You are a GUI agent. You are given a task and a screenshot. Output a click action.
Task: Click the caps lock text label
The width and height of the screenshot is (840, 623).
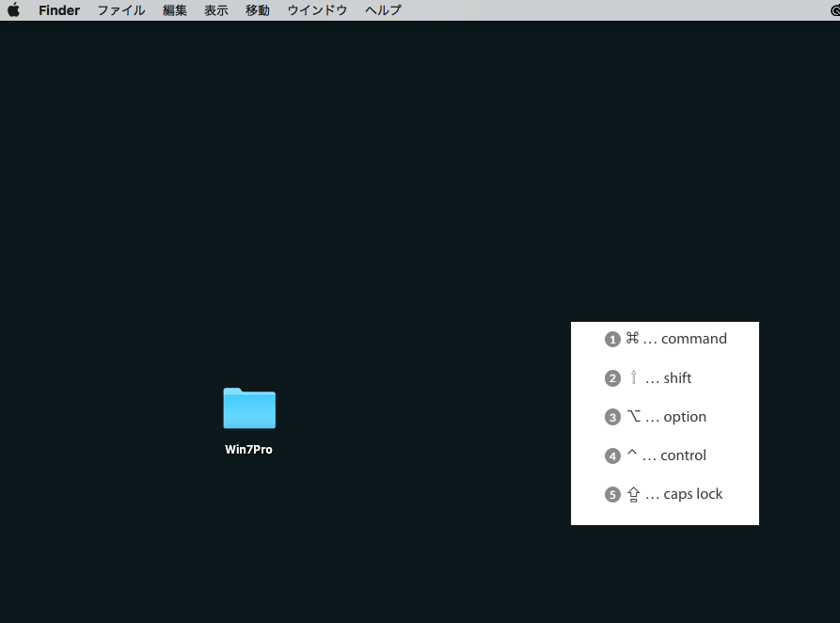(692, 494)
